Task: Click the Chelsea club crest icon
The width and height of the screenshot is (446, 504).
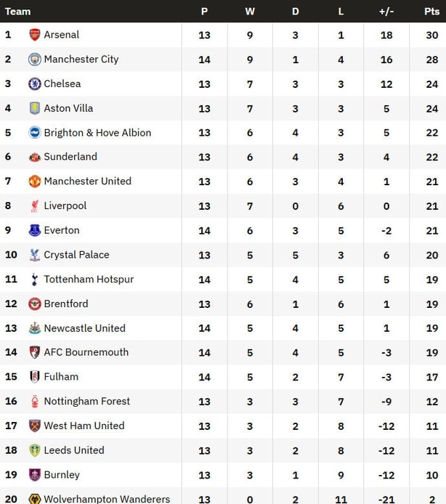Action: coord(34,84)
